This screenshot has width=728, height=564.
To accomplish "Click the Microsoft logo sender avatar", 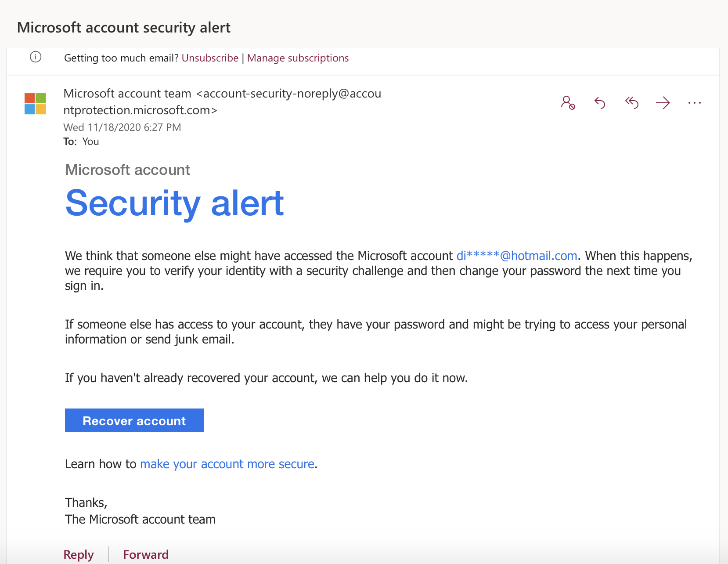I will pos(35,104).
